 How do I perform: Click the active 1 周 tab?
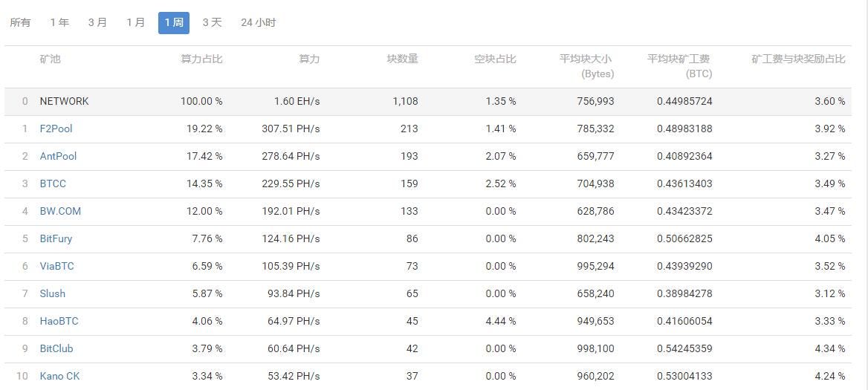[x=174, y=23]
